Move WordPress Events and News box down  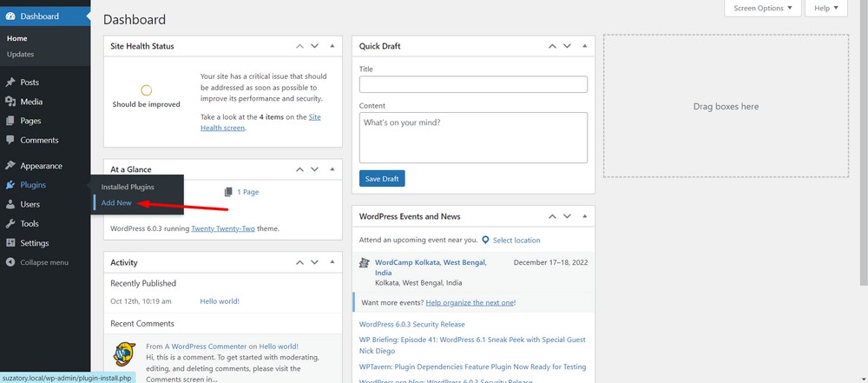[567, 216]
